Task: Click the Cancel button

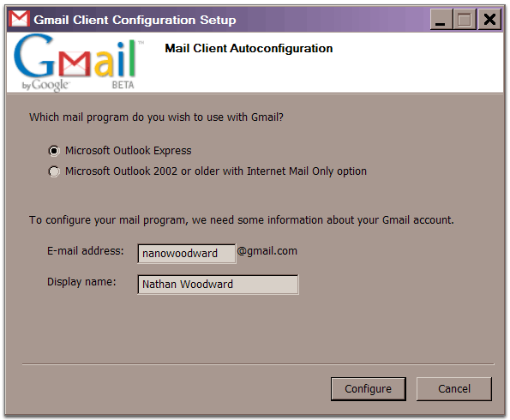Action: (454, 389)
